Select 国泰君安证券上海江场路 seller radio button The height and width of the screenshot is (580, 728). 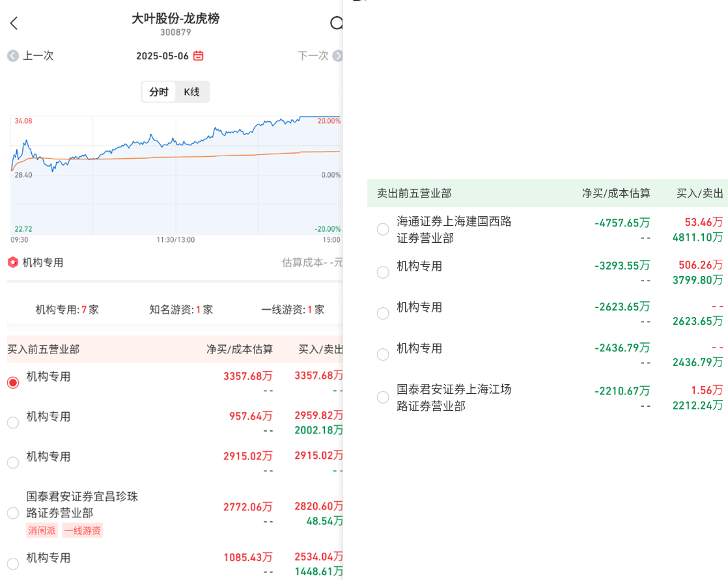coord(383,397)
